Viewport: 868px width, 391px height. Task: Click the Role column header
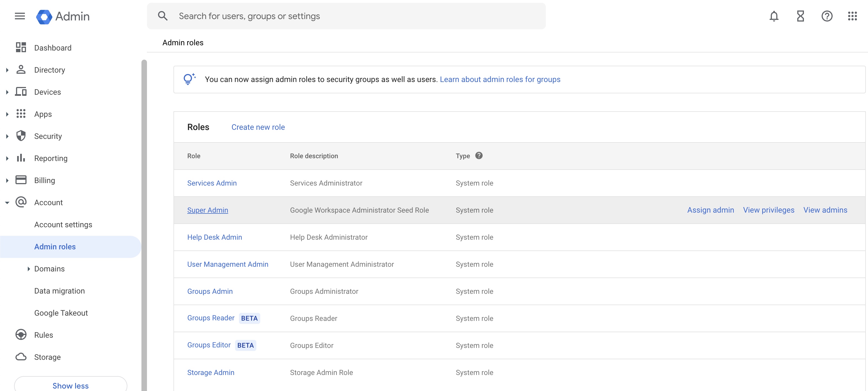[194, 156]
